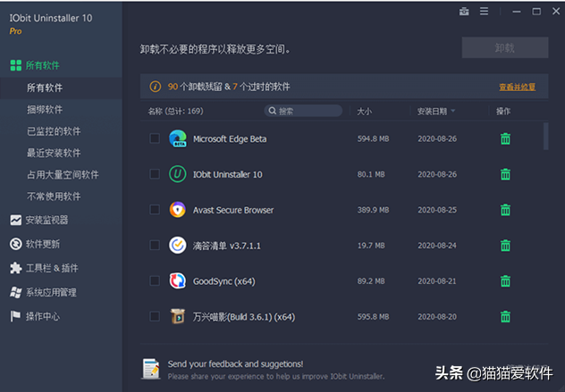Check the Avast Secure Browser checkbox
The height and width of the screenshot is (392, 565).
coord(155,210)
